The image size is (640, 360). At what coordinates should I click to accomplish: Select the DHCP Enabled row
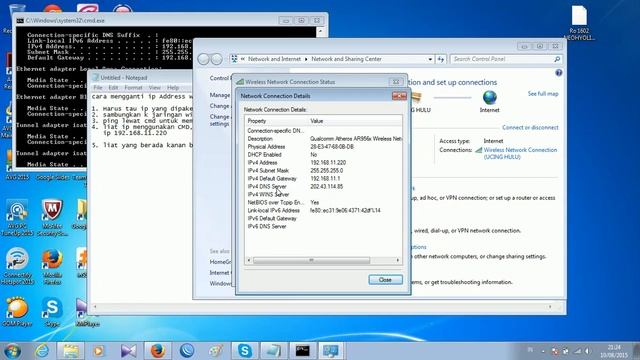click(x=323, y=155)
